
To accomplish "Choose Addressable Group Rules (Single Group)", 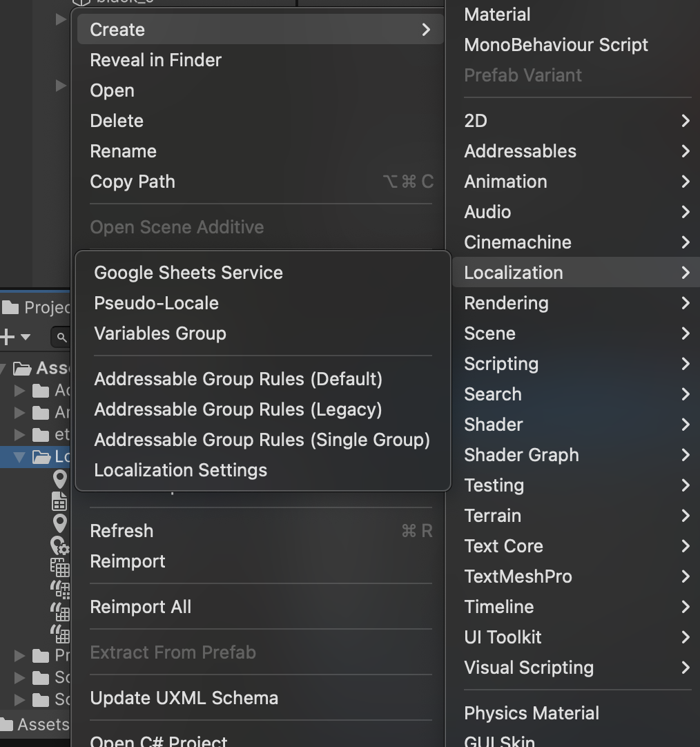I will pos(262,440).
